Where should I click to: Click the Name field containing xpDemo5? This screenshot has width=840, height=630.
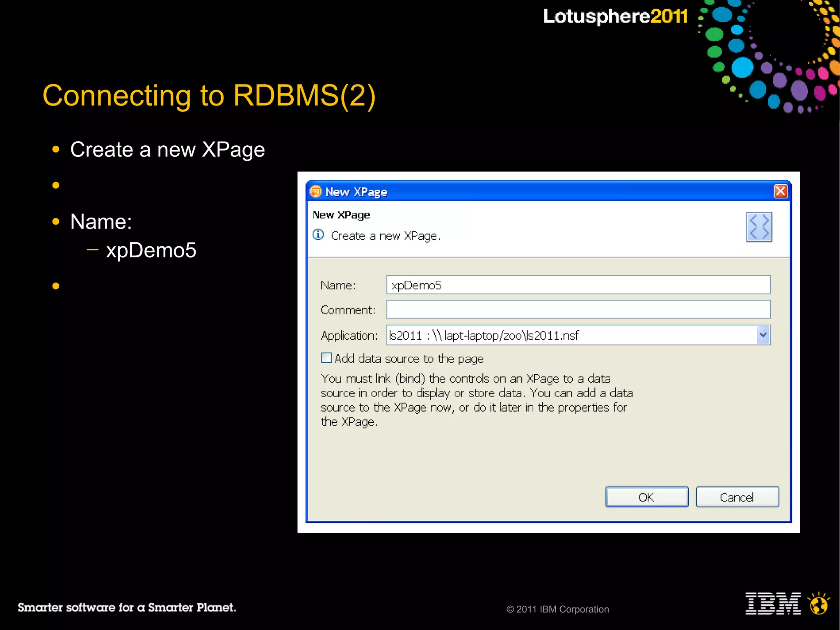pyautogui.click(x=578, y=285)
